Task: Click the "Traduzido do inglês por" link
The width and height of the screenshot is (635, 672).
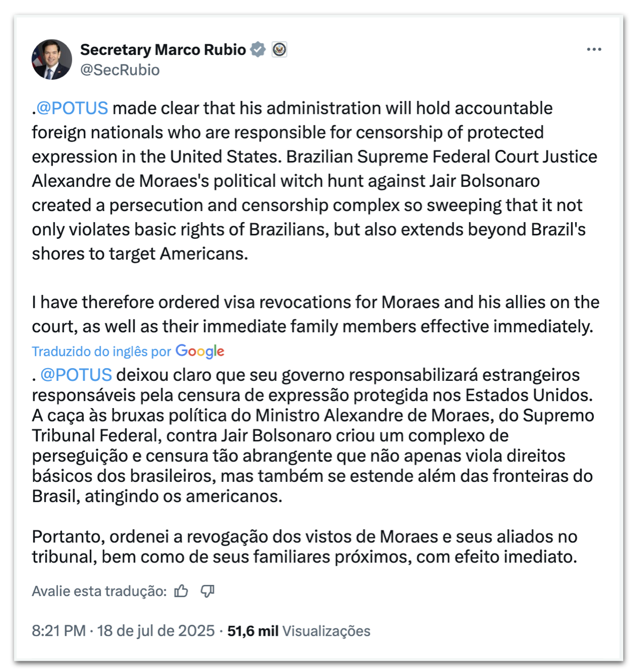Action: (x=101, y=351)
